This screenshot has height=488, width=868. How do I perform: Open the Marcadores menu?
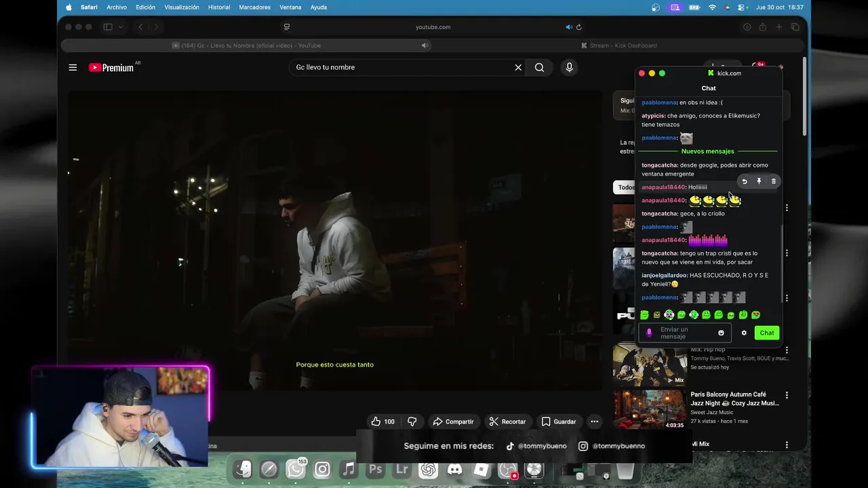pos(253,7)
